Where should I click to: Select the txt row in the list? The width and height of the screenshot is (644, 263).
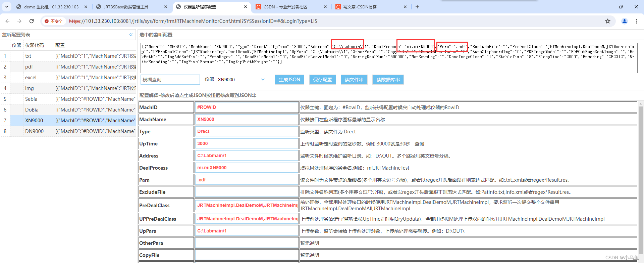68,56
